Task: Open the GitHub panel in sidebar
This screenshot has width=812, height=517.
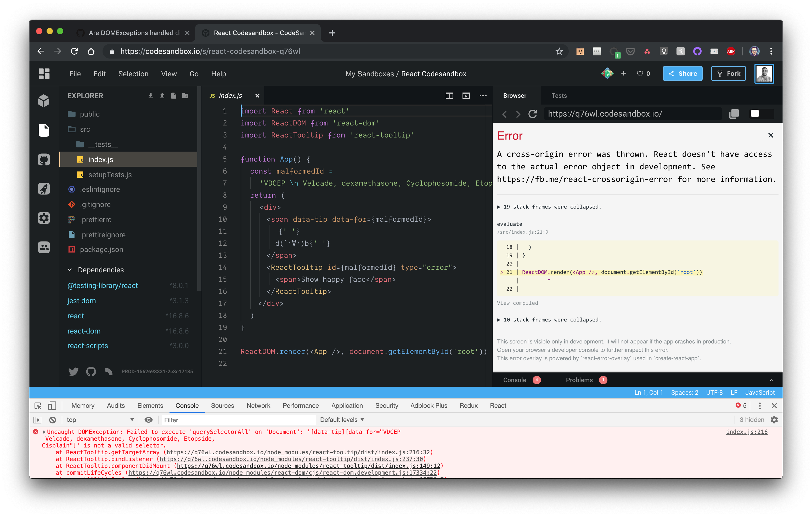Action: point(44,159)
